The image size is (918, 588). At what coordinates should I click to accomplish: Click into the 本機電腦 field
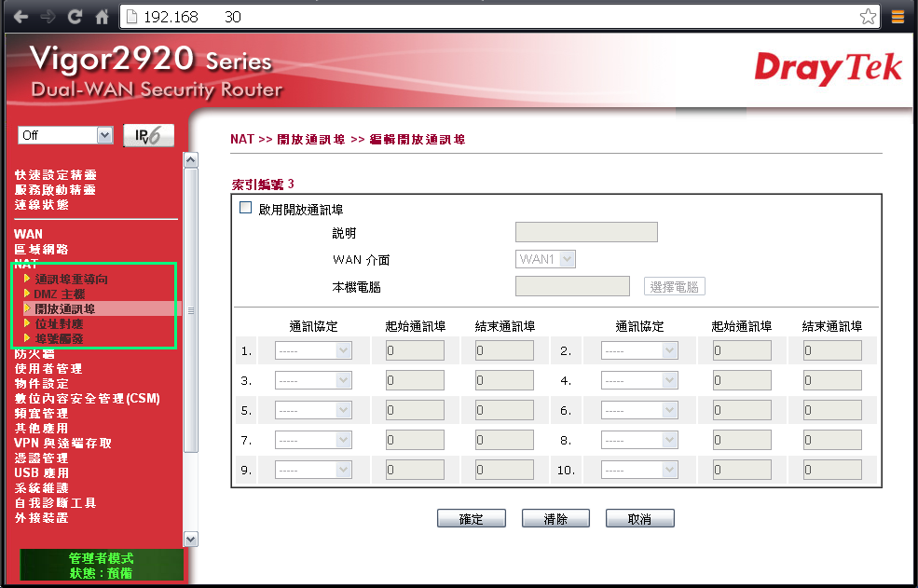(x=572, y=286)
